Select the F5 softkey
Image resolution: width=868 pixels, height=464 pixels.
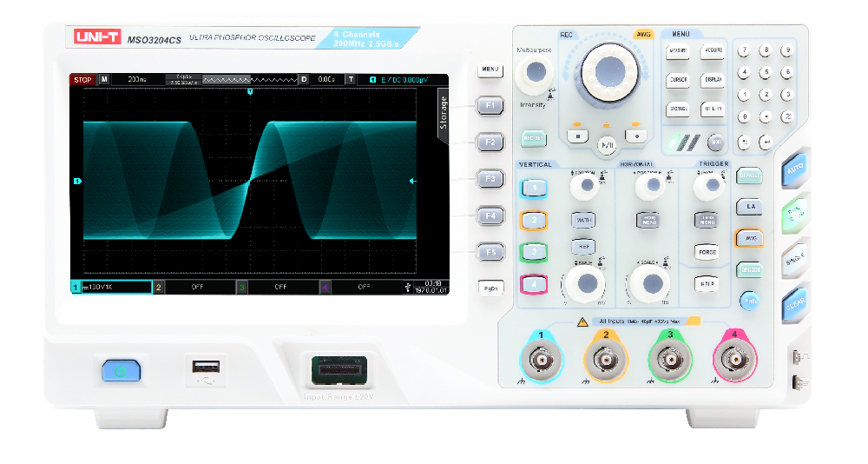[490, 253]
